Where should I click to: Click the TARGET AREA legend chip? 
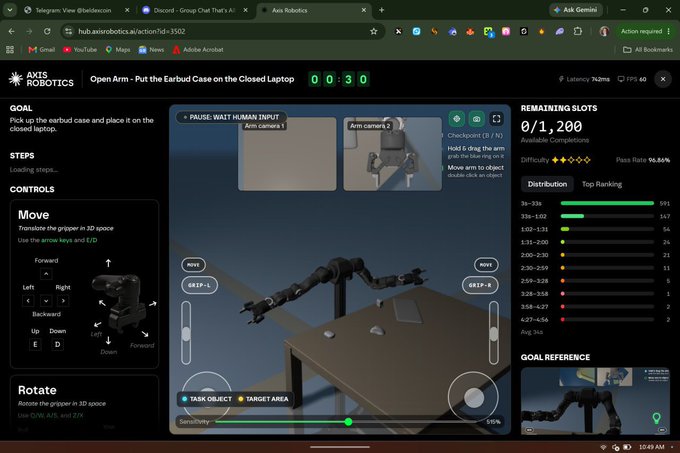pyautogui.click(x=263, y=399)
